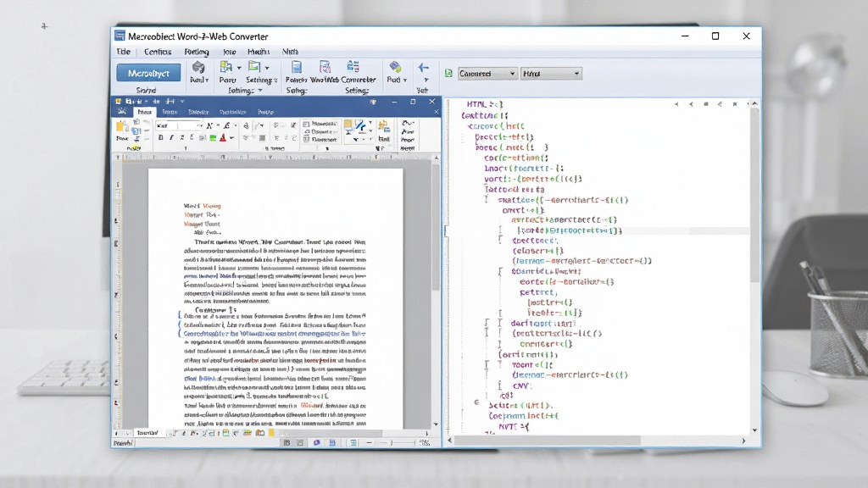Click the yellow shading square in the Word ribbon

pyautogui.click(x=348, y=124)
